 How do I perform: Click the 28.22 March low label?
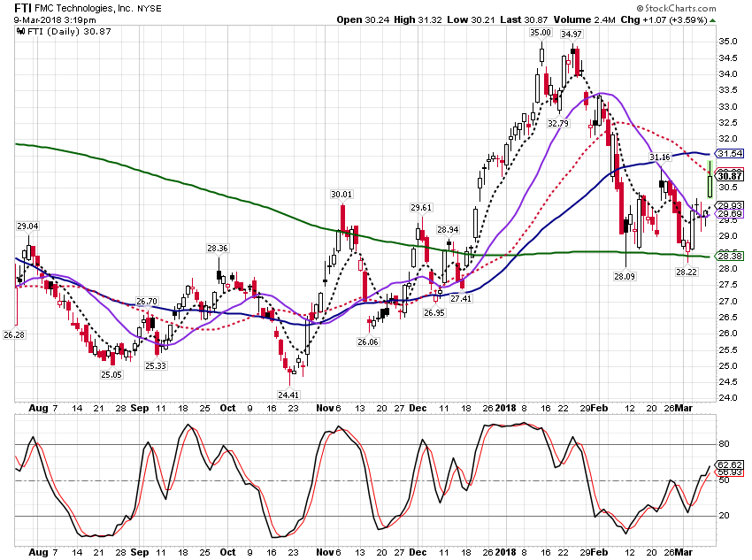[687, 272]
